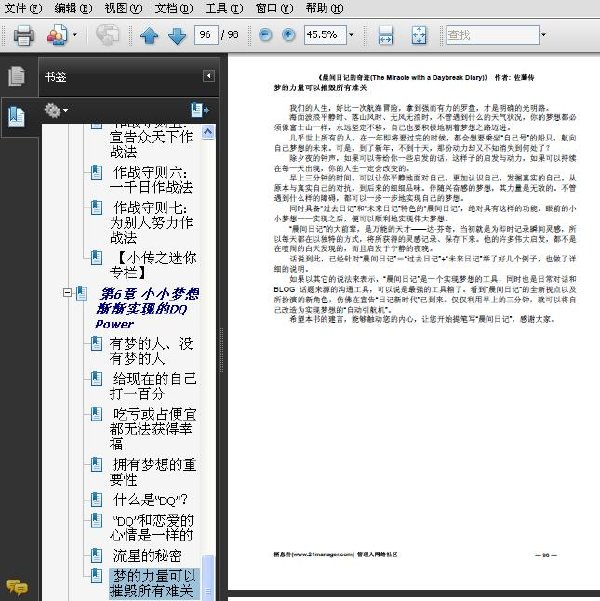
Task: Click page heading 梦的力量可以摧毁所有难关
Action: click(x=320, y=88)
